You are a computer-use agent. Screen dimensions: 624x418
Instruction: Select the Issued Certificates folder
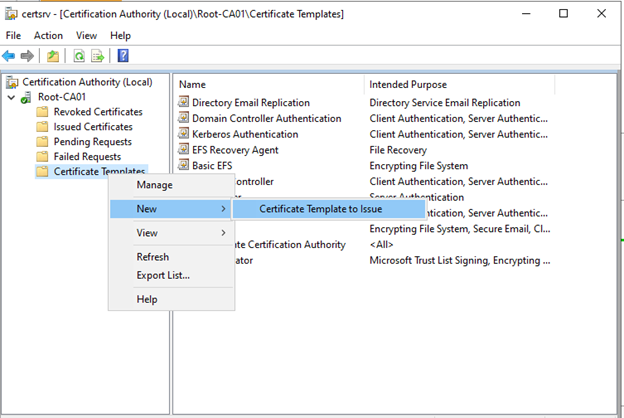click(x=93, y=127)
